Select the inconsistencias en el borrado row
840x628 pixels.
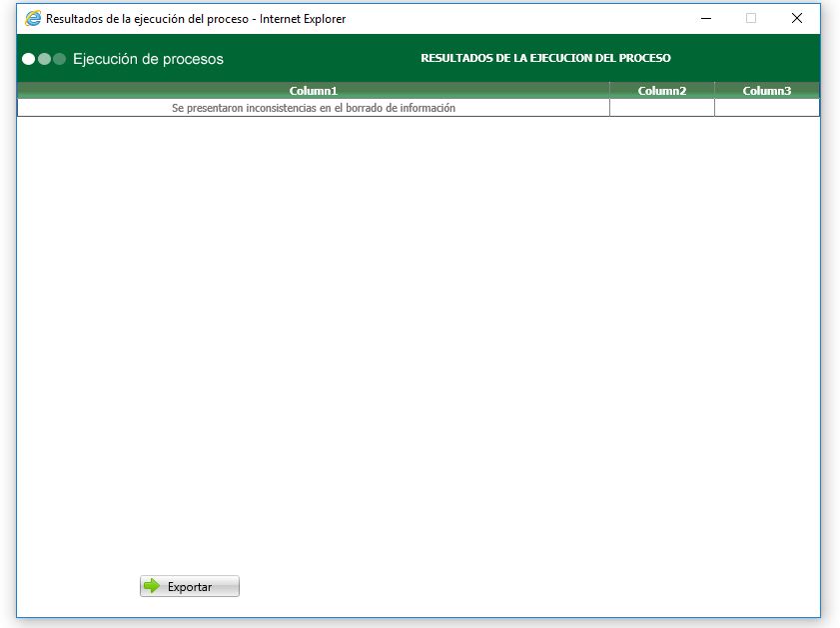coord(312,107)
